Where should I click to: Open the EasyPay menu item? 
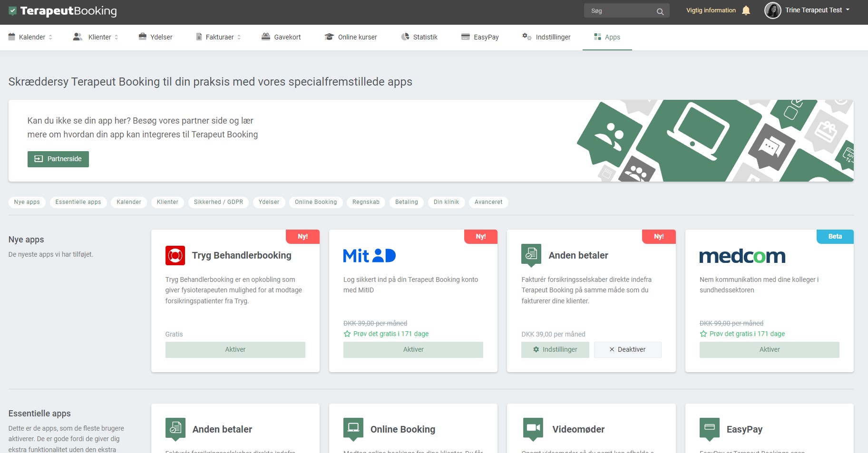(480, 37)
